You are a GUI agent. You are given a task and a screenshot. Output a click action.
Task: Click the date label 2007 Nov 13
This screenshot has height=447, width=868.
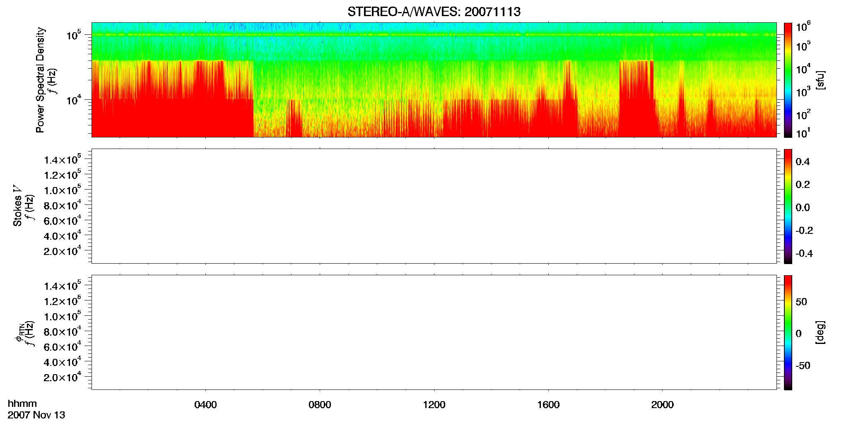36,415
